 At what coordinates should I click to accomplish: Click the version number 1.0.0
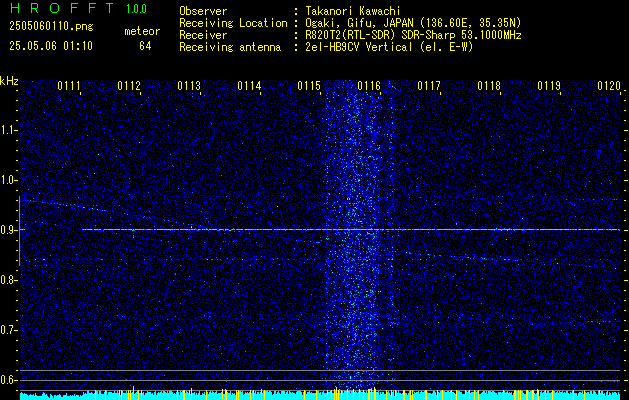pos(136,9)
